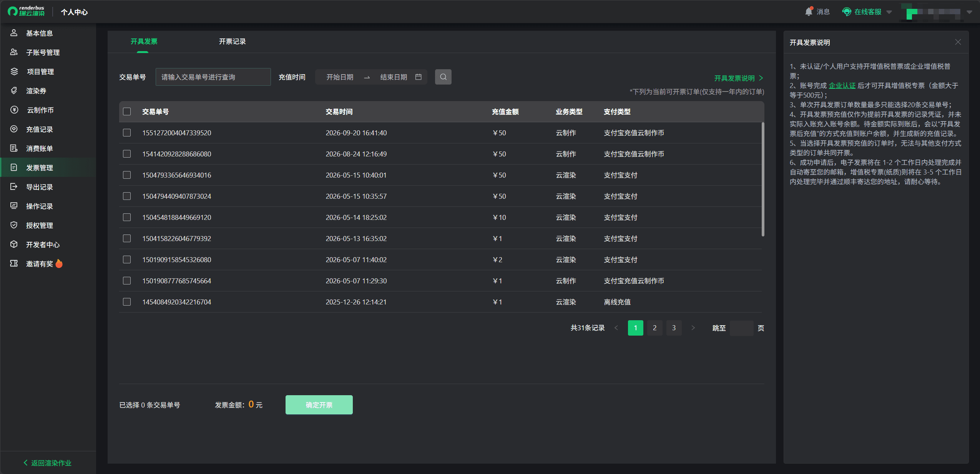Screen dimensions: 980x474
Task: Click the table's vertical scrollbar
Action: [763, 179]
